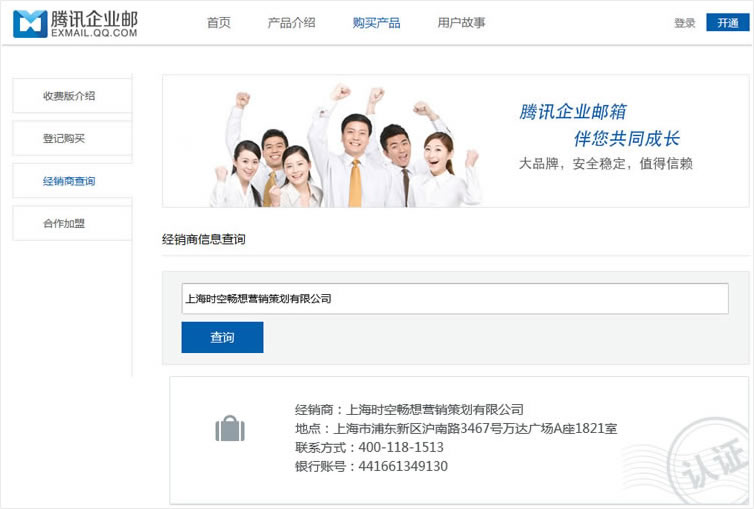754x509 pixels.
Task: Open the 首页 navigation tab
Action: tap(219, 23)
